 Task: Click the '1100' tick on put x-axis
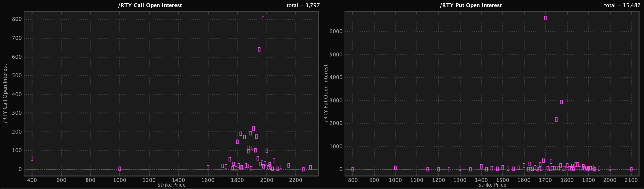417,180
